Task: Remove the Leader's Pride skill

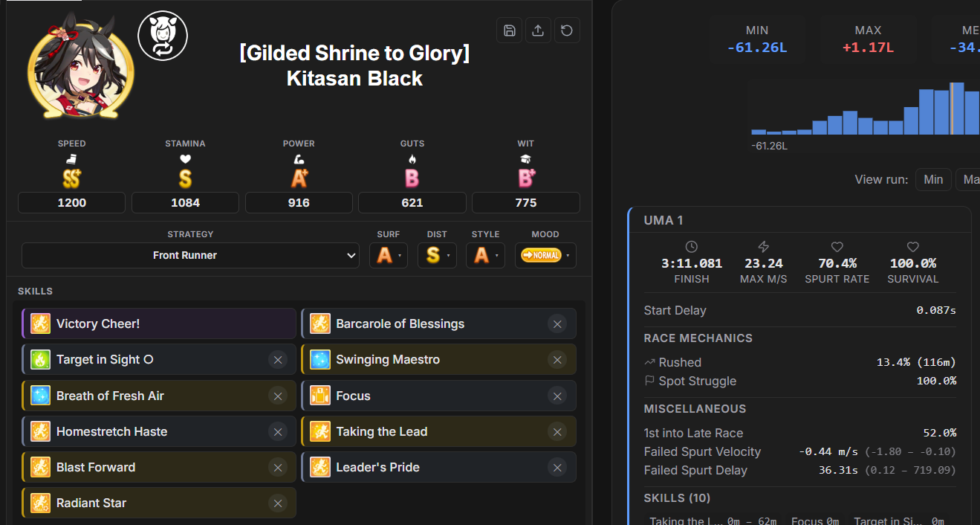Action: click(557, 467)
